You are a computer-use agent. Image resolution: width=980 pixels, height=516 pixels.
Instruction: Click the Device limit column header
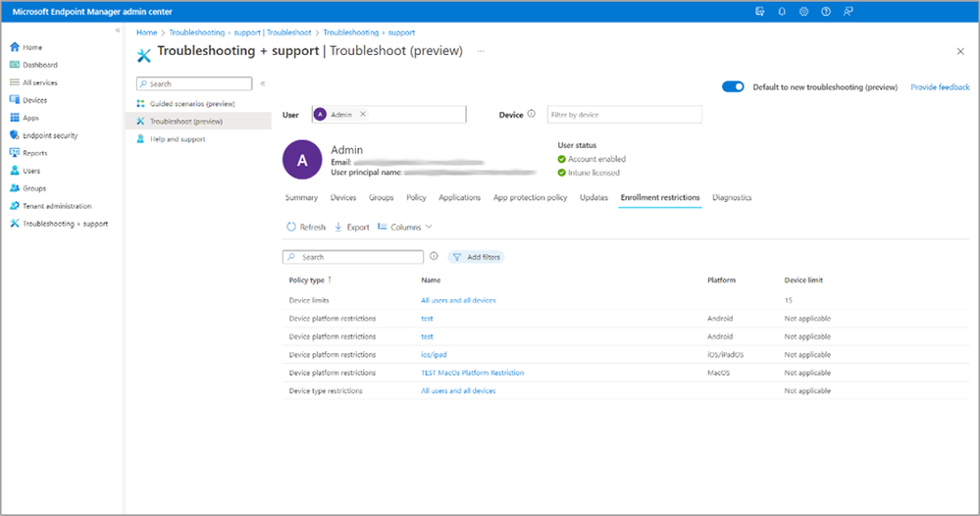click(x=803, y=280)
